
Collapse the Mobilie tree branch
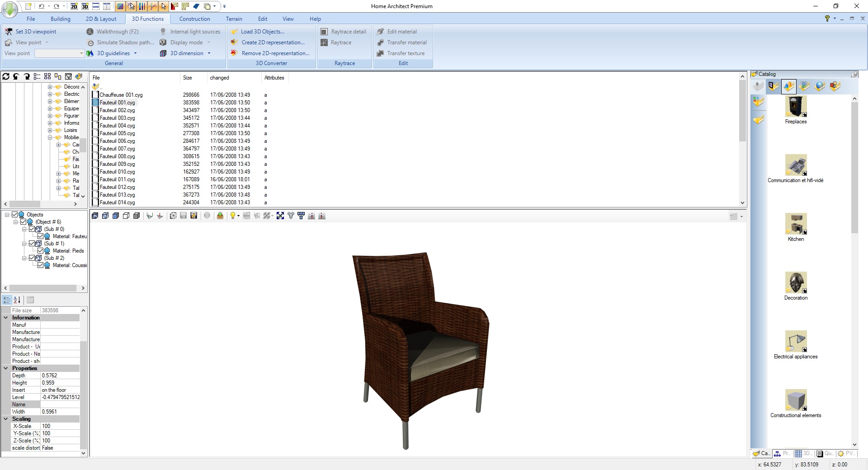coord(50,137)
